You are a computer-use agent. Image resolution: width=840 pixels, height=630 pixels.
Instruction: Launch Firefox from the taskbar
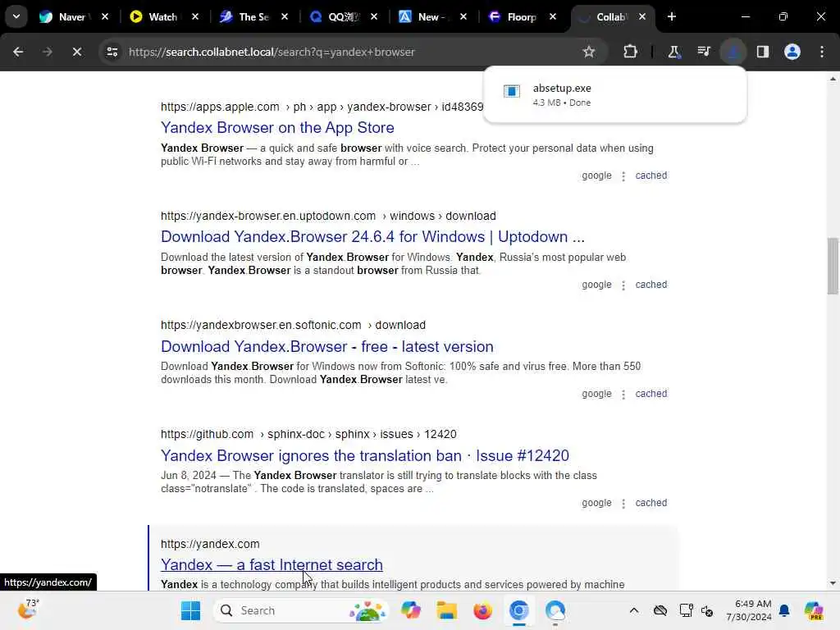click(x=482, y=610)
